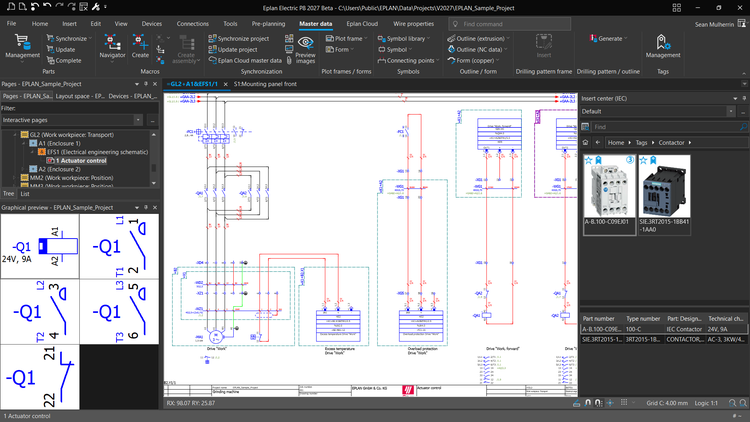The height and width of the screenshot is (422, 750).
Task: Select the -Q1 21/22 contact preview
Action: click(40, 377)
